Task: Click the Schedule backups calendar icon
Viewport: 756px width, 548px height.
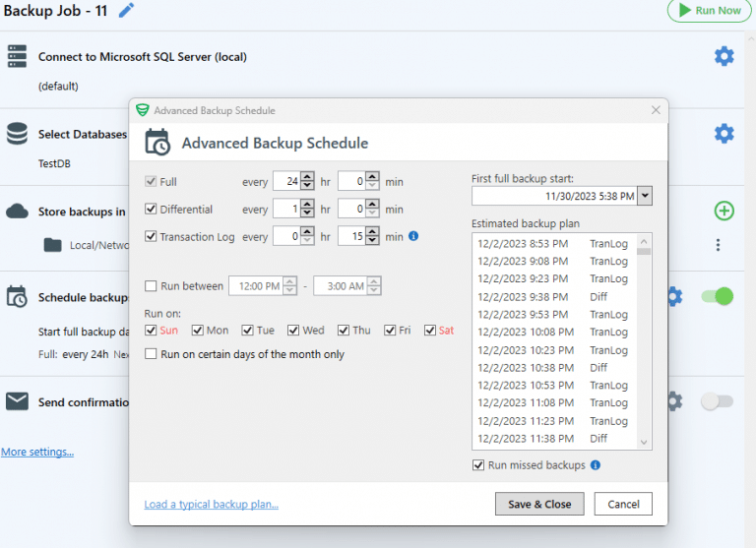Action: click(x=17, y=296)
